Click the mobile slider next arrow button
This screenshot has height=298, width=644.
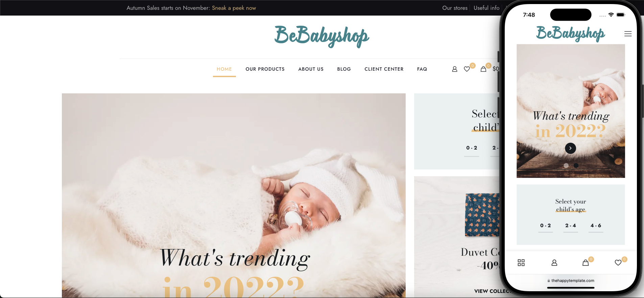coord(570,148)
